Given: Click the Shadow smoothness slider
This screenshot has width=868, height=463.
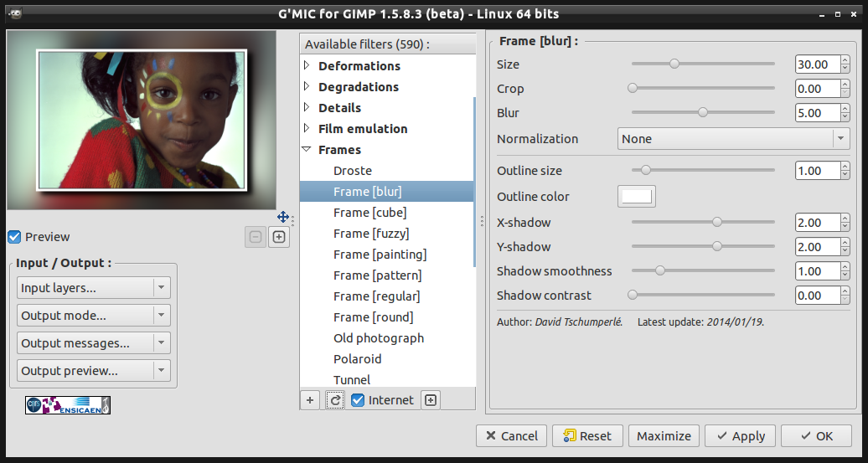Looking at the screenshot, I should click(703, 271).
